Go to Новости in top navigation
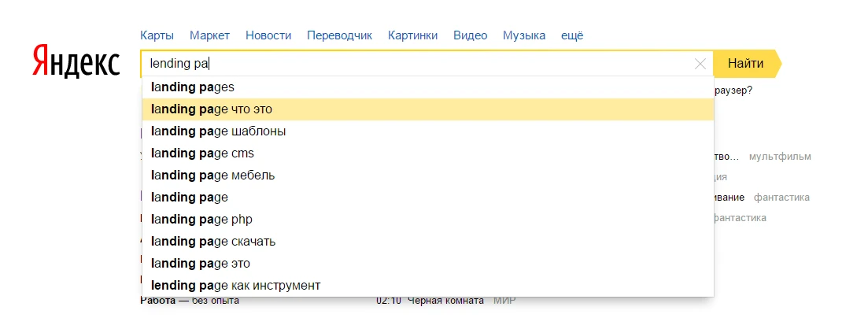This screenshot has width=868, height=329. (268, 35)
